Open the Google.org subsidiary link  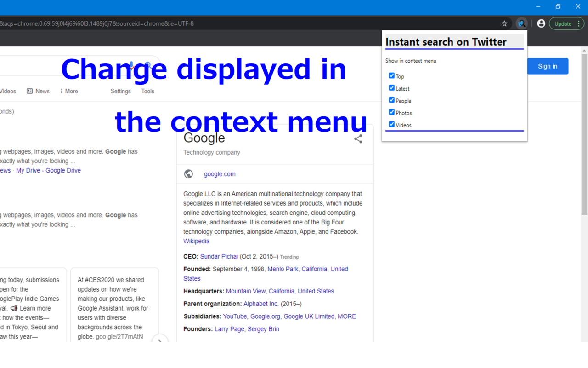click(265, 316)
